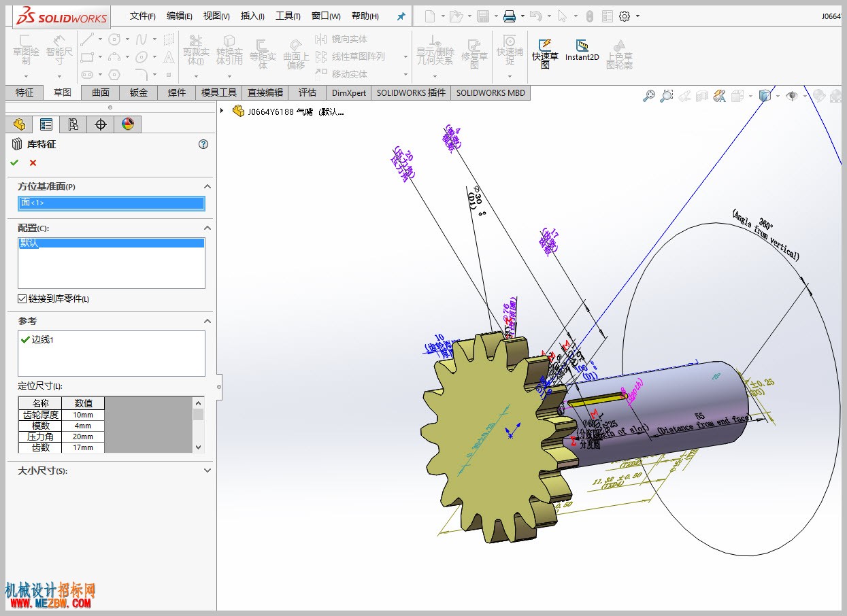
Task: Switch to the 模具工具 ribbon tab
Action: [219, 92]
